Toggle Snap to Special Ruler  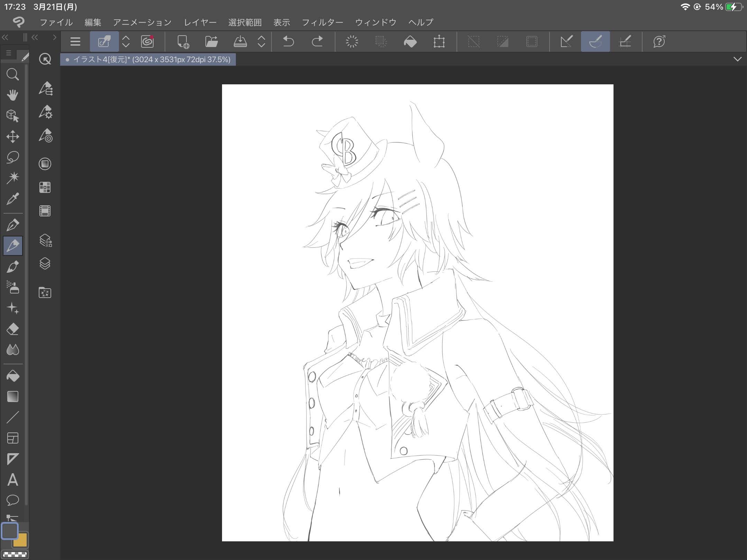tap(596, 41)
